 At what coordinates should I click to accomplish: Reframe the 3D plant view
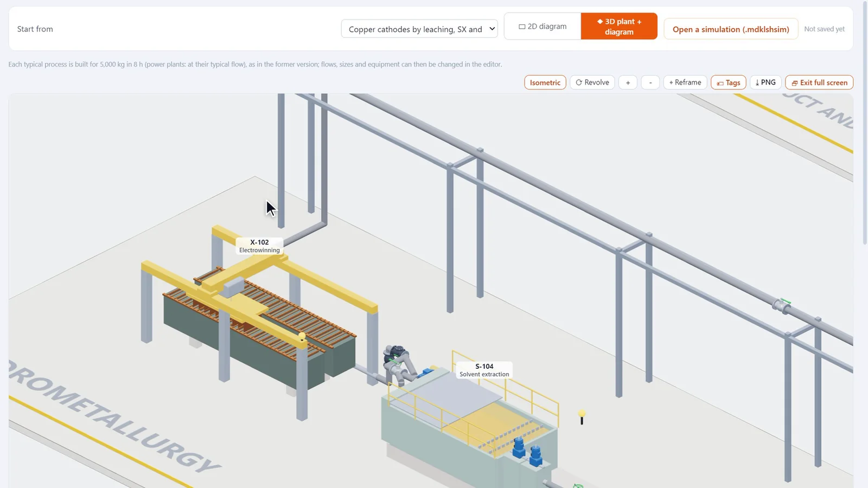685,82
